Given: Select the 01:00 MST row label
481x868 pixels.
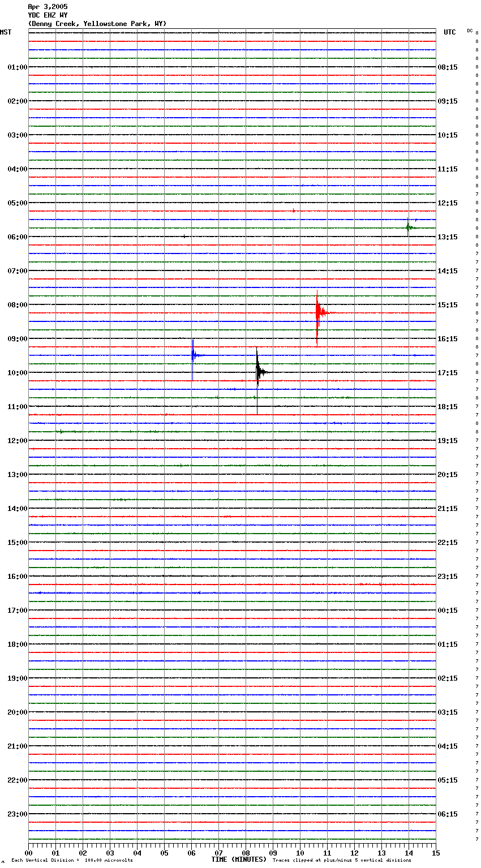Looking at the screenshot, I should click(x=17, y=67).
